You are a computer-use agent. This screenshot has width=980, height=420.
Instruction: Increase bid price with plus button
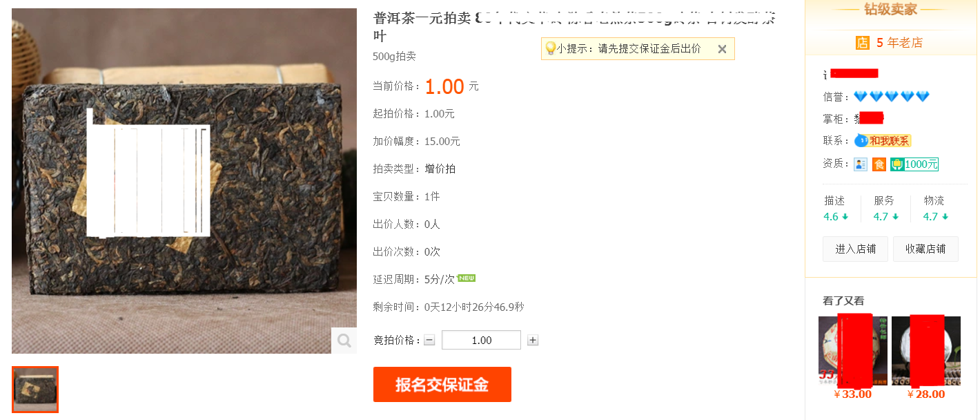(x=533, y=340)
